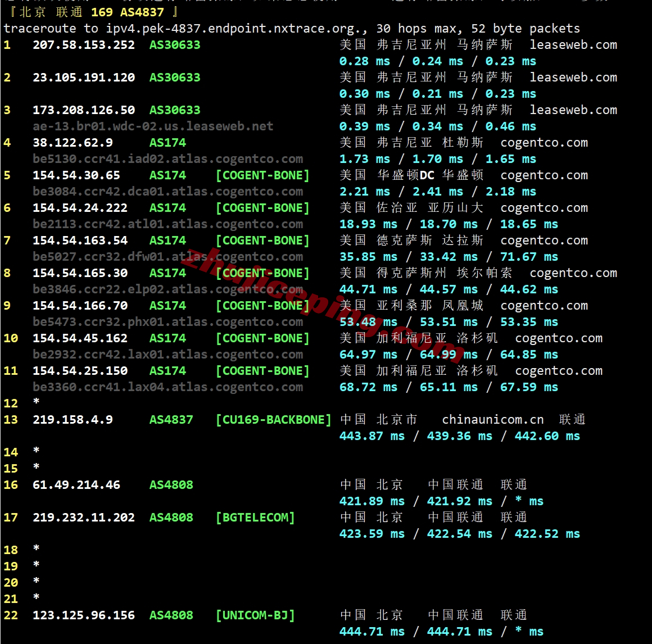The width and height of the screenshot is (652, 644).
Task: Select IP 173.208.126.50 at hop 3
Action: coord(84,110)
